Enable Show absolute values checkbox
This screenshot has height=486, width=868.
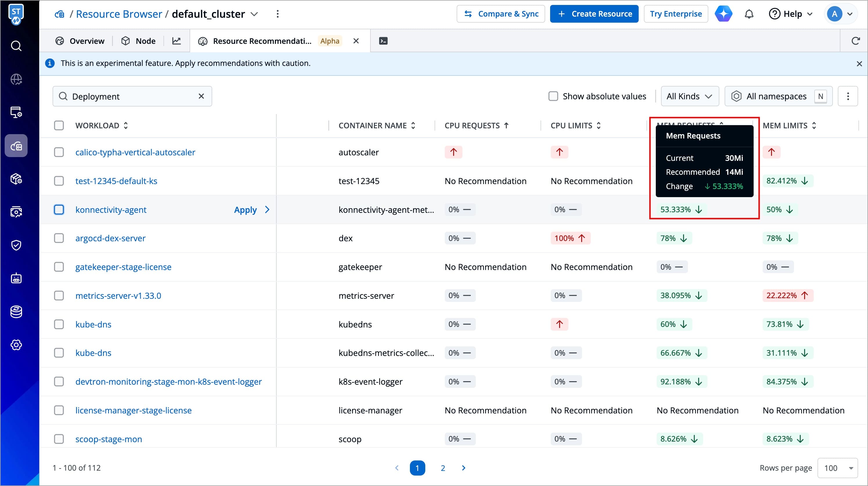[553, 96]
